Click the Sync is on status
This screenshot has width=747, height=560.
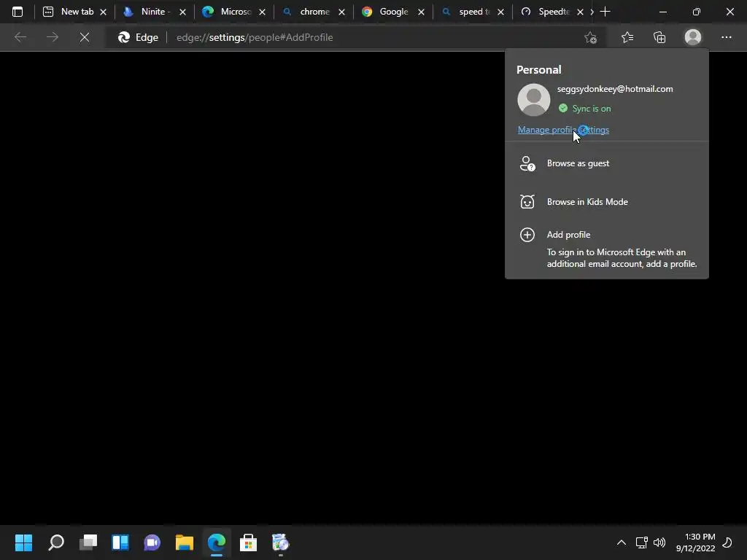tap(585, 109)
